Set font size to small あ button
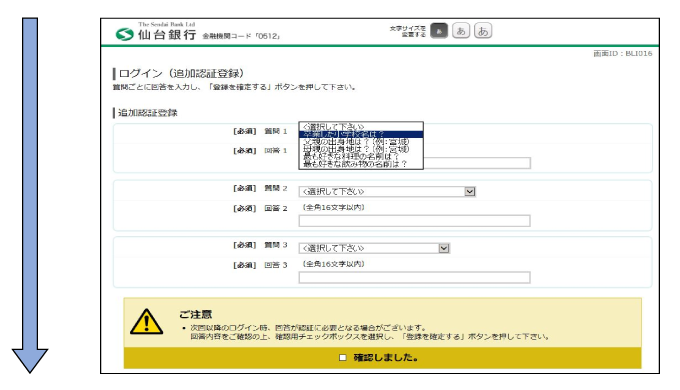 click(439, 31)
